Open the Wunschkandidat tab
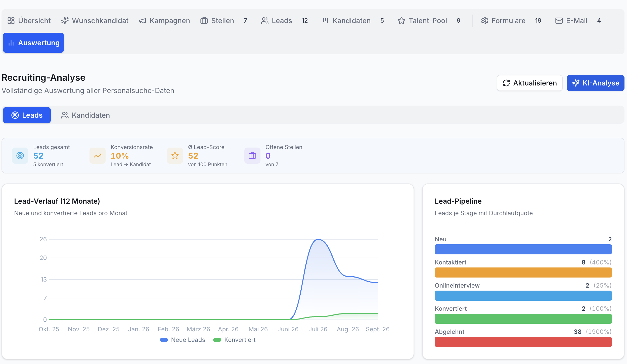 pos(95,21)
